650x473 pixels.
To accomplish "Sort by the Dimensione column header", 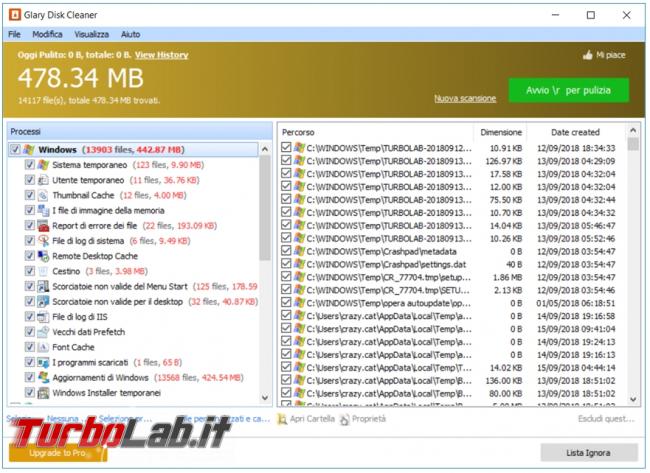I will (500, 132).
